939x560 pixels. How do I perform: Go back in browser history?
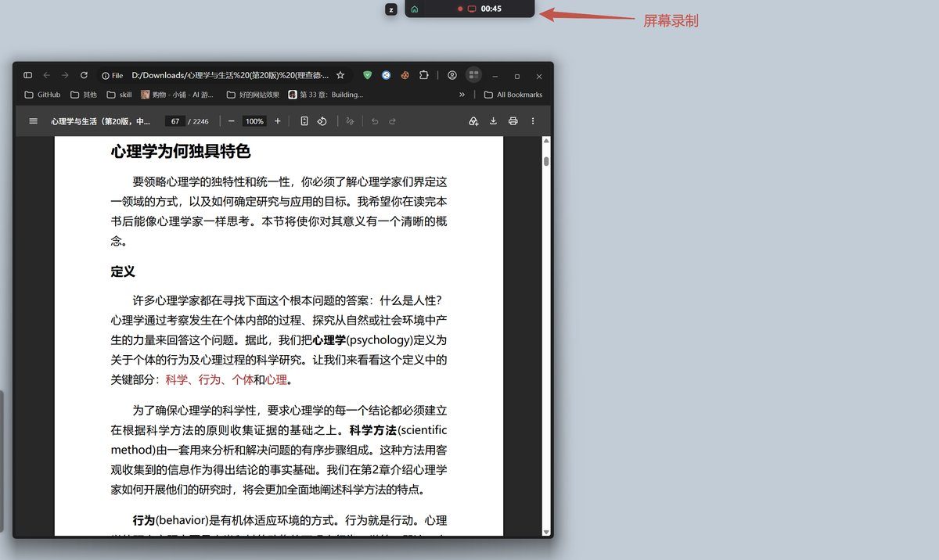(46, 75)
